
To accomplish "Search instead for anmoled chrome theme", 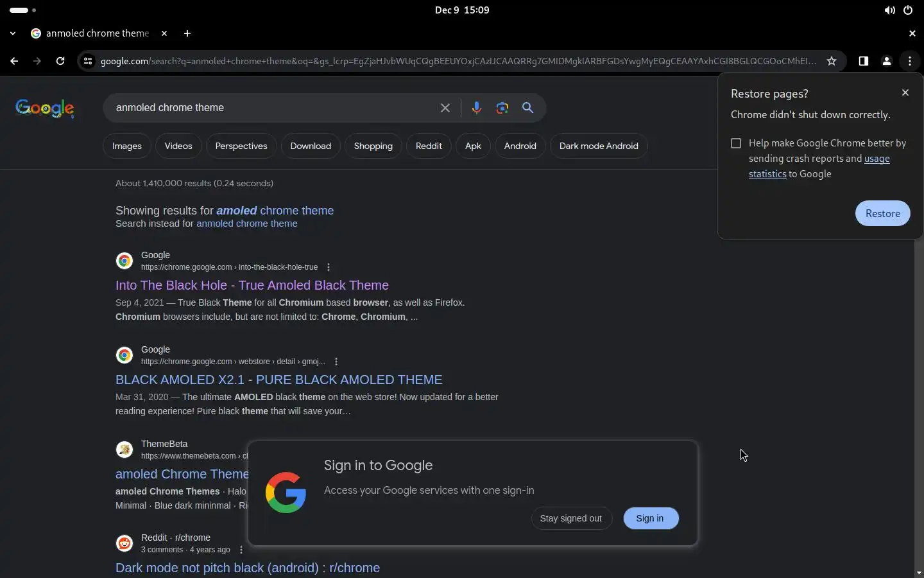I will [x=247, y=223].
